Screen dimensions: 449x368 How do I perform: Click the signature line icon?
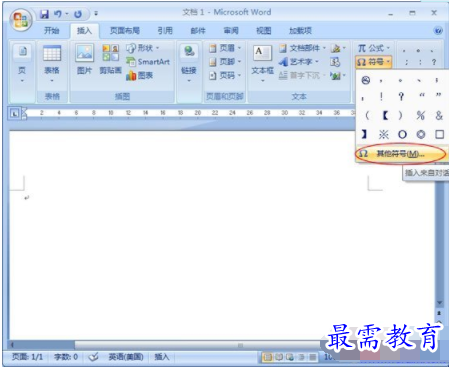338,49
